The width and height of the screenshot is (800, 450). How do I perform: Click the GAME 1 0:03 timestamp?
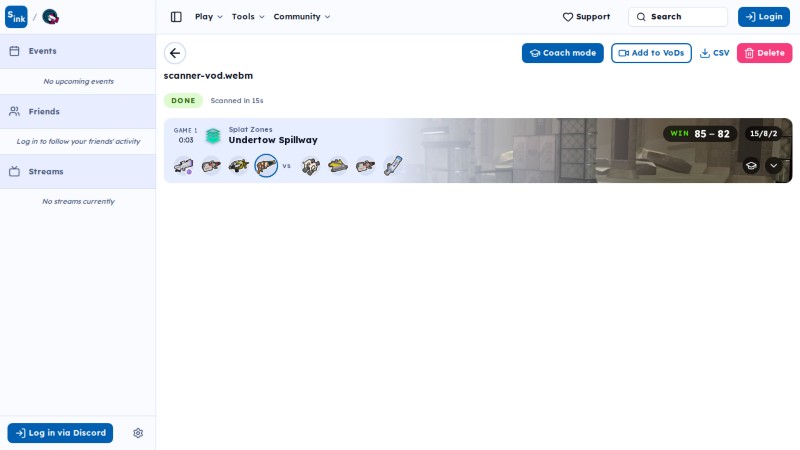click(185, 135)
